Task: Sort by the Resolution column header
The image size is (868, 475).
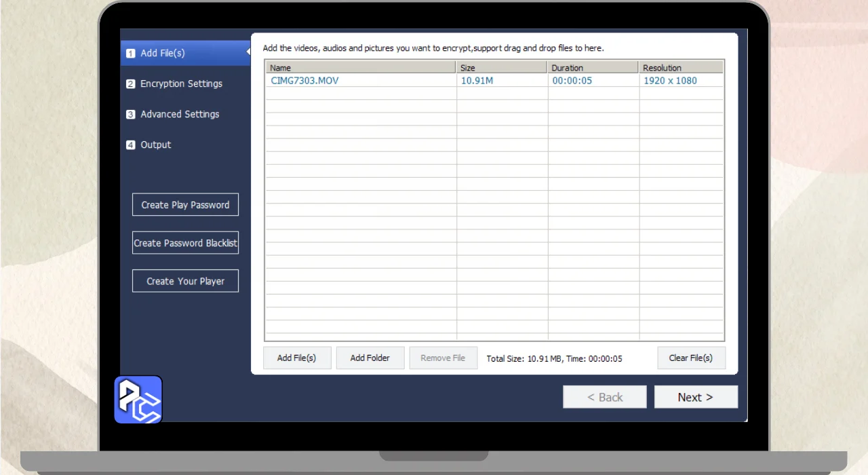Action: pos(682,67)
